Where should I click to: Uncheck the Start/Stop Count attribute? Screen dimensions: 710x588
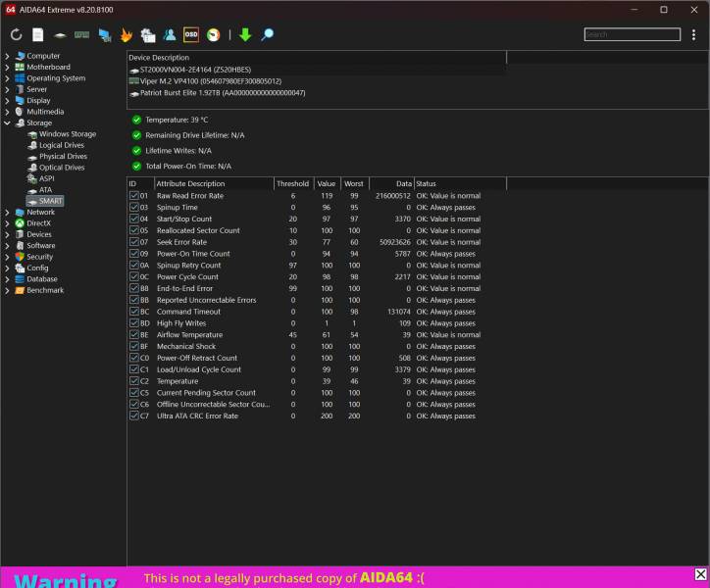(x=134, y=219)
